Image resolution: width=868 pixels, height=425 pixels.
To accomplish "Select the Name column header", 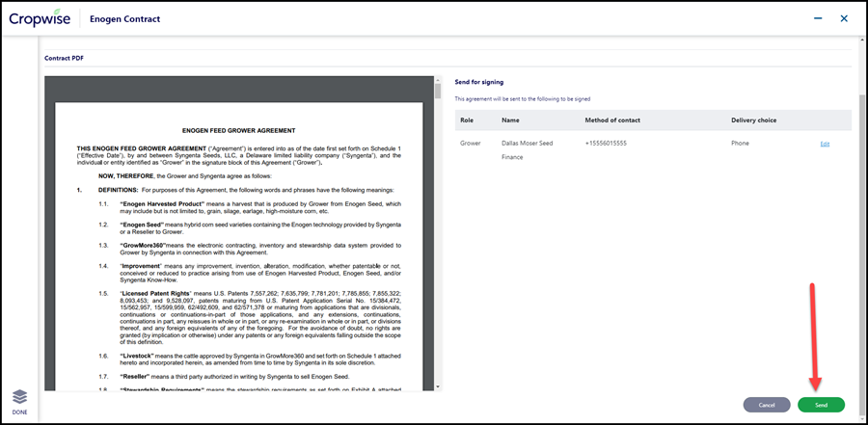I will pos(510,120).
